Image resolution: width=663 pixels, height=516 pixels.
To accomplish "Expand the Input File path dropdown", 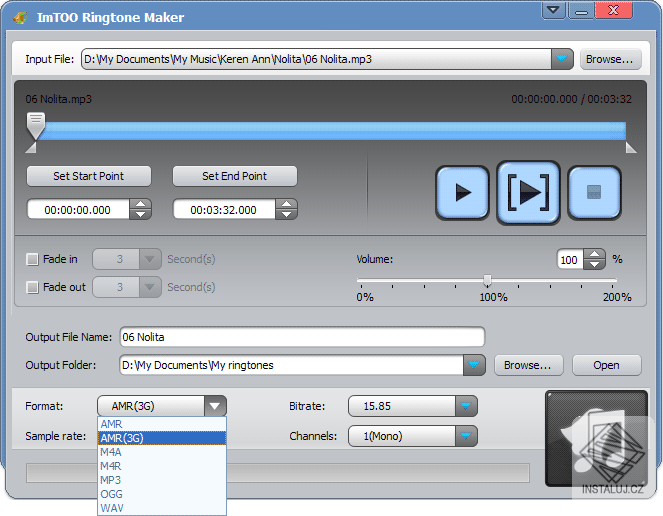I will pos(562,59).
